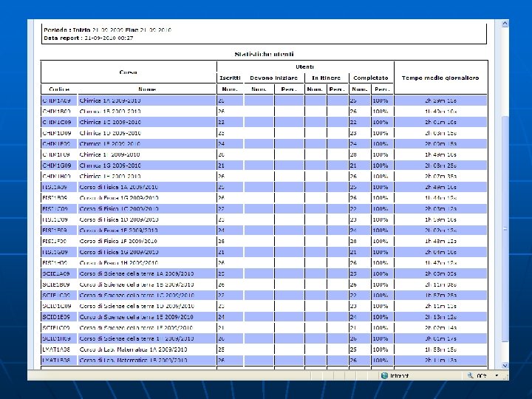Image resolution: width=532 pixels, height=399 pixels.
Task: Click the Completato column header
Action: (370, 78)
